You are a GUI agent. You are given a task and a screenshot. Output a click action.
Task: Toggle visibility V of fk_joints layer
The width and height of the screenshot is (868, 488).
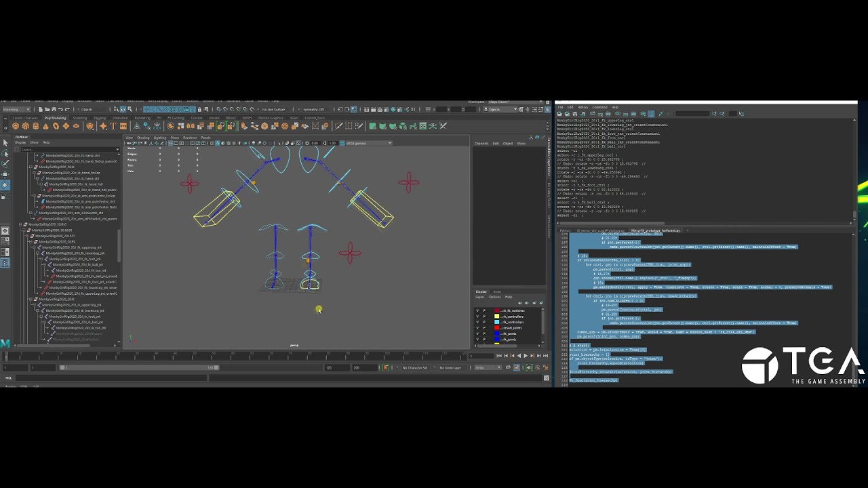(x=477, y=340)
